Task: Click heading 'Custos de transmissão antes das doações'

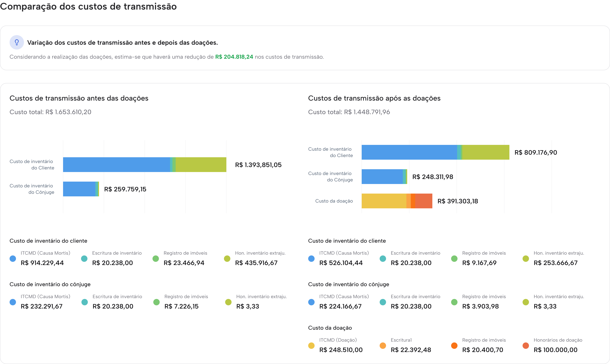Action: pyautogui.click(x=79, y=98)
